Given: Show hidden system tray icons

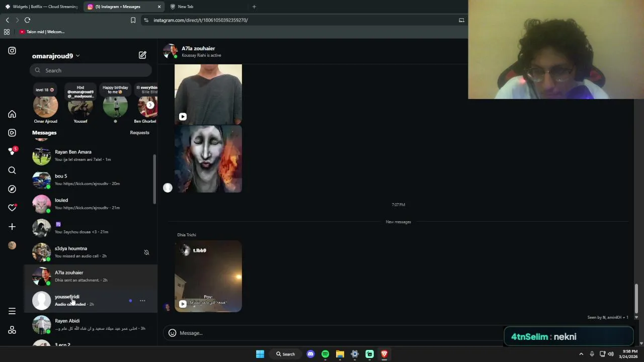Looking at the screenshot, I should point(581,354).
